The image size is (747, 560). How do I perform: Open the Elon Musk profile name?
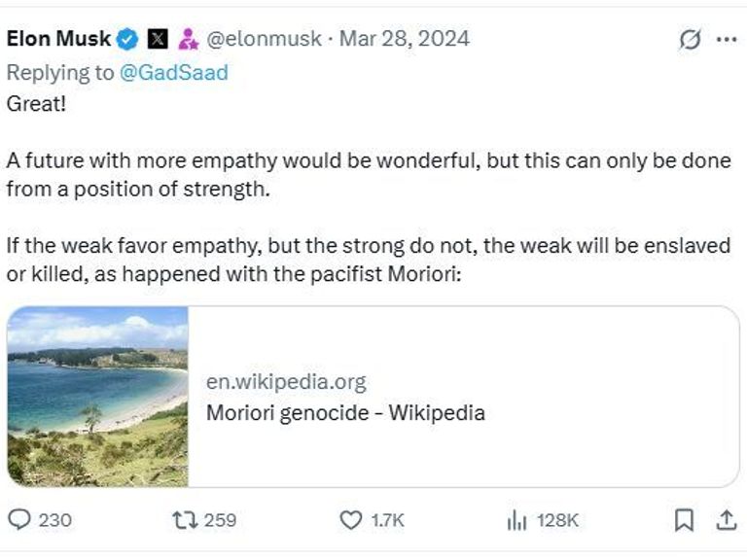(x=58, y=39)
